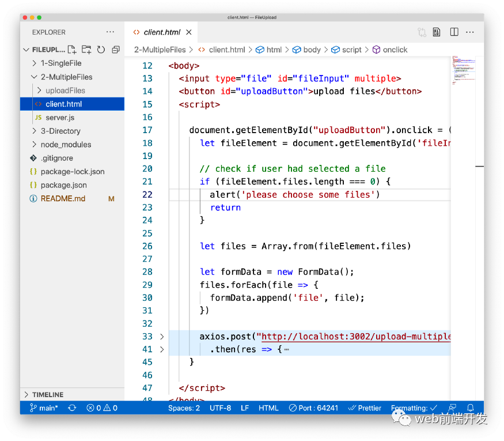Open the notifications bell in status bar
Image resolution: width=504 pixels, height=441 pixels.
coord(470,408)
